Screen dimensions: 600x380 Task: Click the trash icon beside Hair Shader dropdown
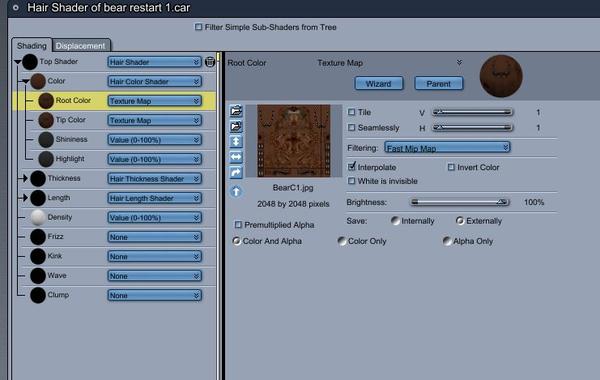[210, 62]
